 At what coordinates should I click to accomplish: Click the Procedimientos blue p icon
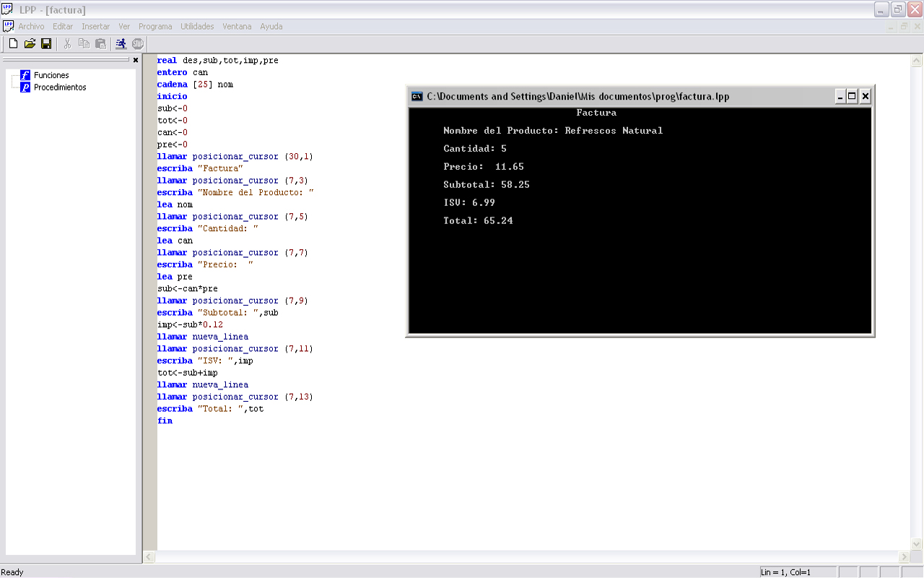(25, 87)
